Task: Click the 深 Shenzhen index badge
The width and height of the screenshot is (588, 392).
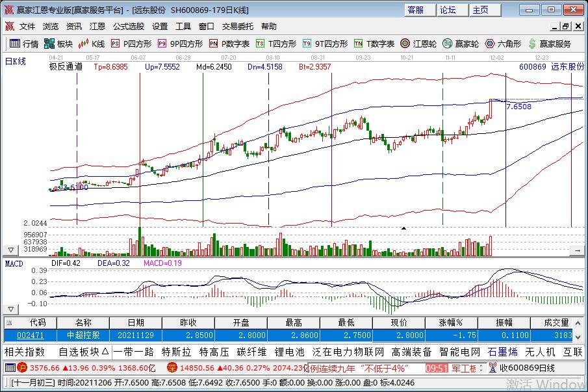Action: coord(172,367)
